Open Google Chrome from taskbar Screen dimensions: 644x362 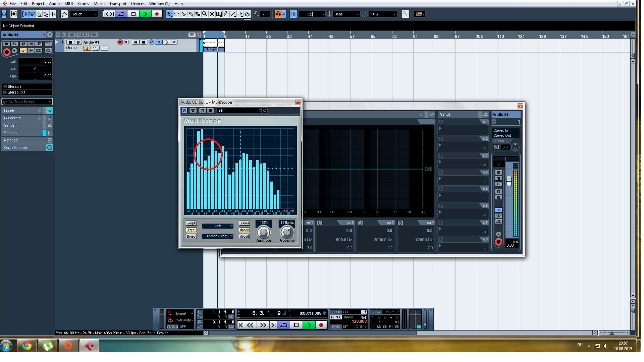click(x=27, y=346)
